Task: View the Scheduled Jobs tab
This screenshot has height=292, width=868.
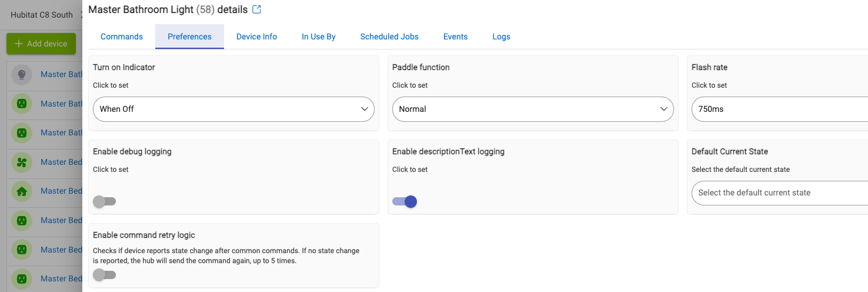Action: click(x=389, y=36)
